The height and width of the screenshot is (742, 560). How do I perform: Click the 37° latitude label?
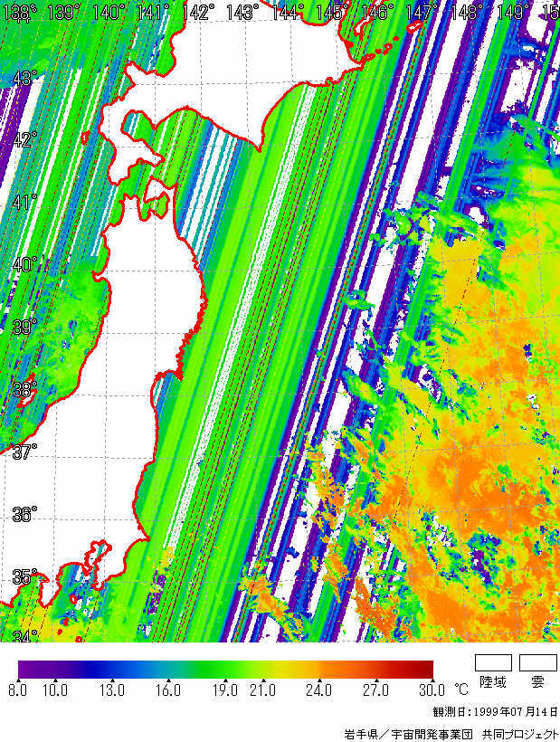click(x=24, y=452)
